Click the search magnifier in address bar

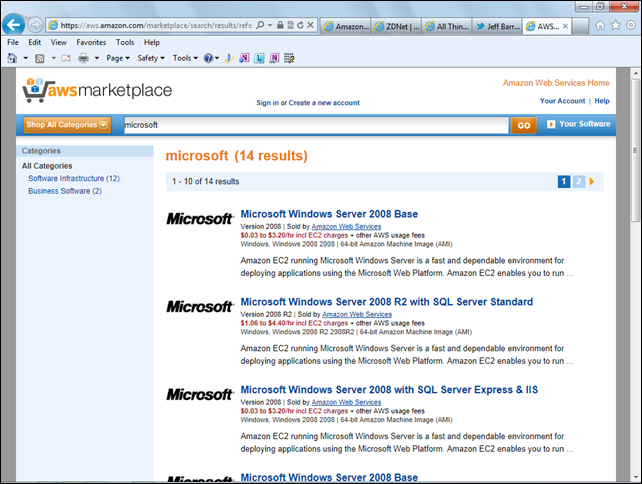coord(260,25)
